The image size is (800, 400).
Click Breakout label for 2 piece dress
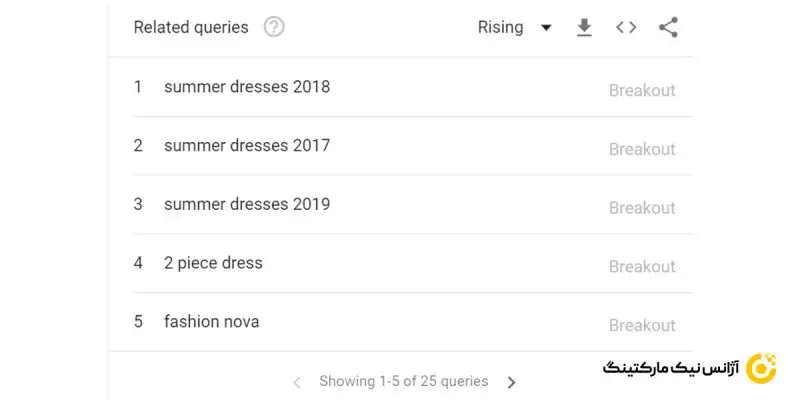642,267
